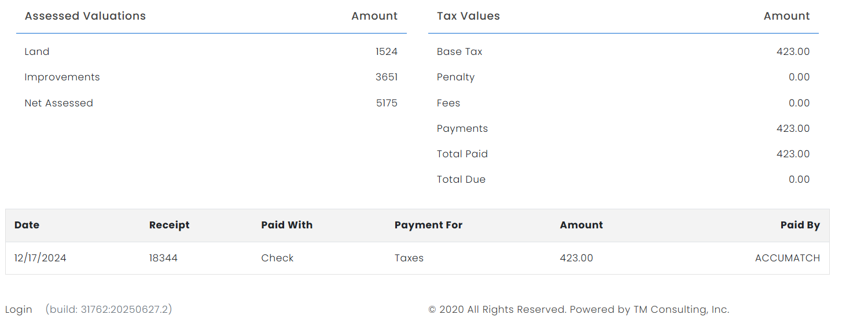The image size is (868, 318).
Task: Select the Total Due row label
Action: (461, 179)
